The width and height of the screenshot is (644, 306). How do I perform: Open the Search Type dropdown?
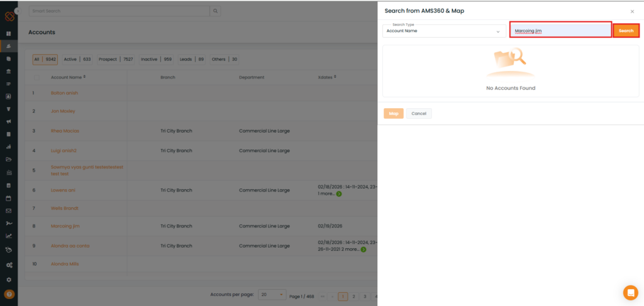445,31
